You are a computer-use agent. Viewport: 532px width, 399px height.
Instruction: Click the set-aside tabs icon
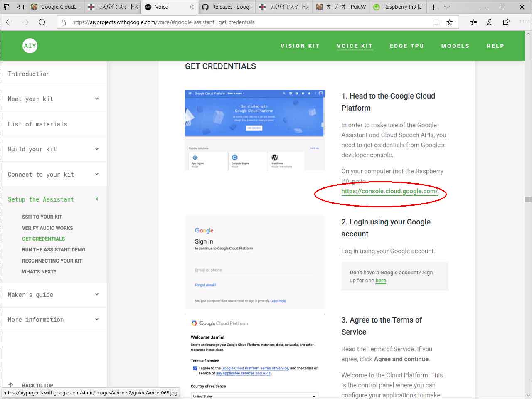click(7, 7)
